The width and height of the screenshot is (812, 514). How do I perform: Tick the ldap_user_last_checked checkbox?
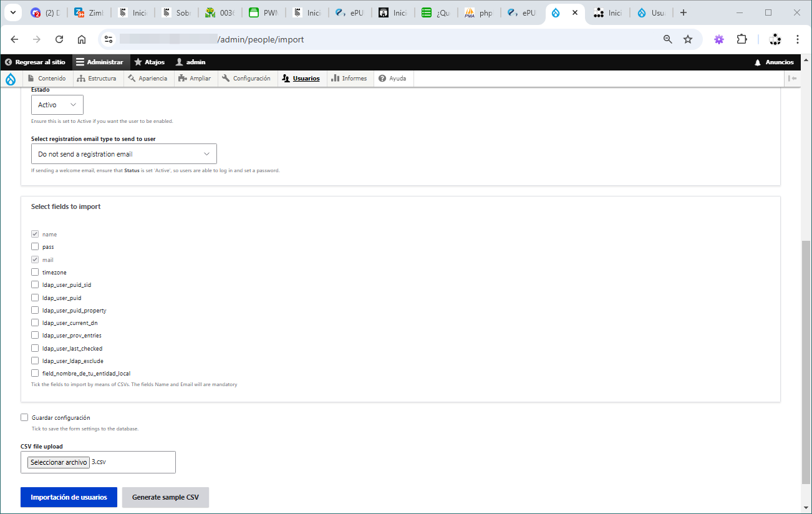(x=35, y=348)
